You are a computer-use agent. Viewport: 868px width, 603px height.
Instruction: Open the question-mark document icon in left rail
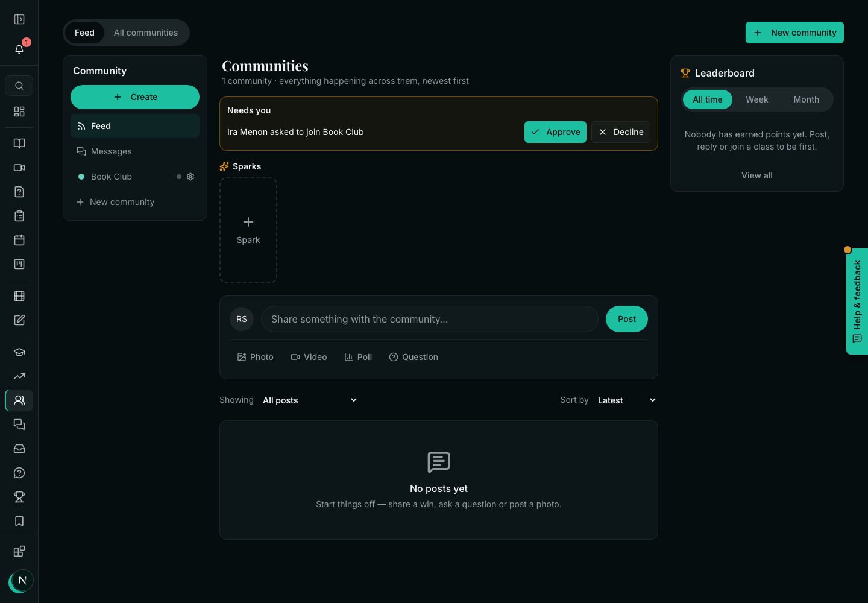click(19, 192)
